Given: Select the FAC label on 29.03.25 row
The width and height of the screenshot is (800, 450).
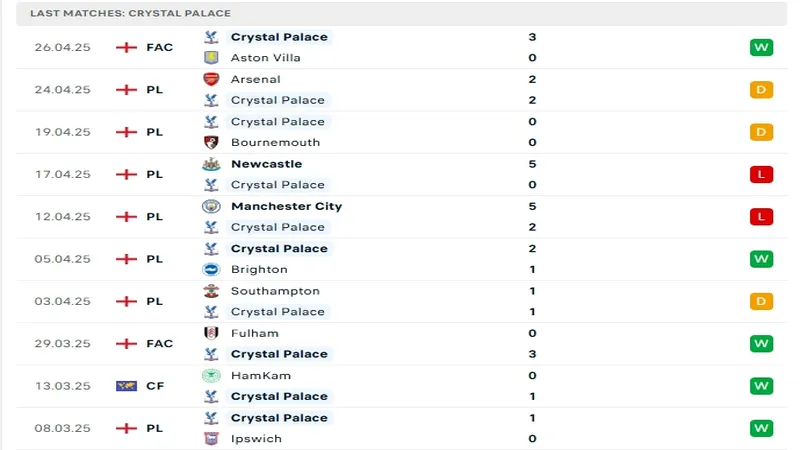Looking at the screenshot, I should point(159,343).
